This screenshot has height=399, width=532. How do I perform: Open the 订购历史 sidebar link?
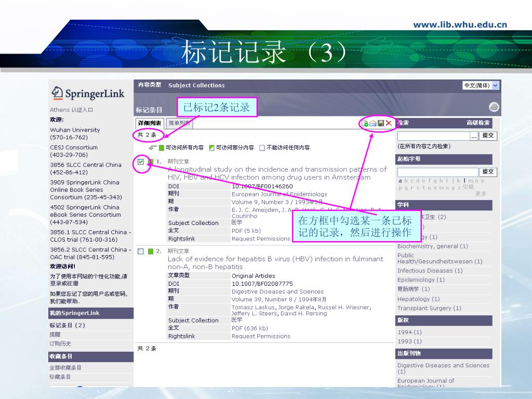[60, 343]
